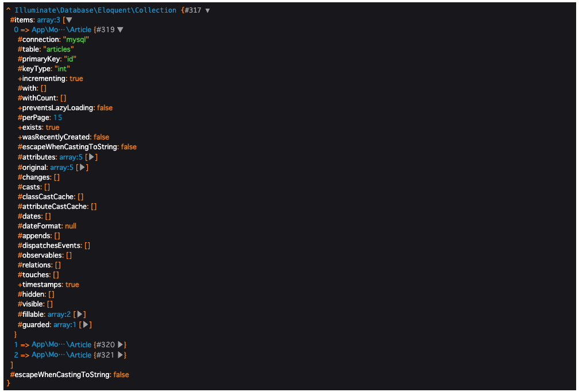Click the #dates property line

(x=34, y=216)
